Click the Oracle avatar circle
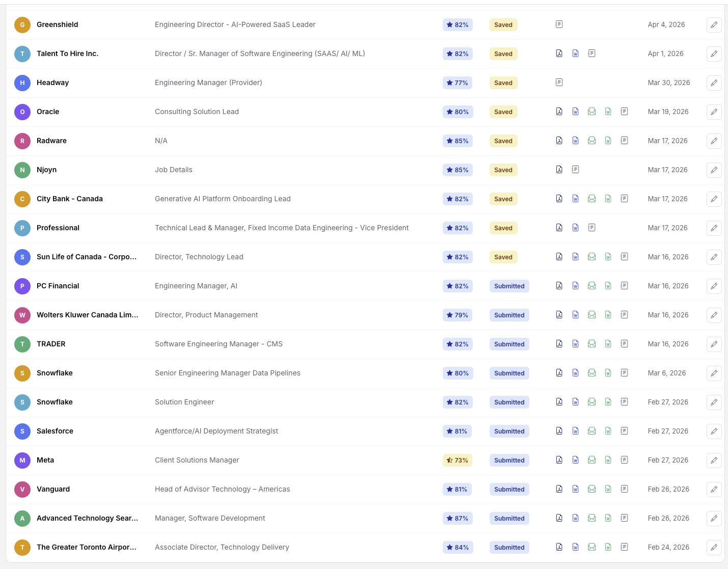This screenshot has height=569, width=728. [x=22, y=112]
